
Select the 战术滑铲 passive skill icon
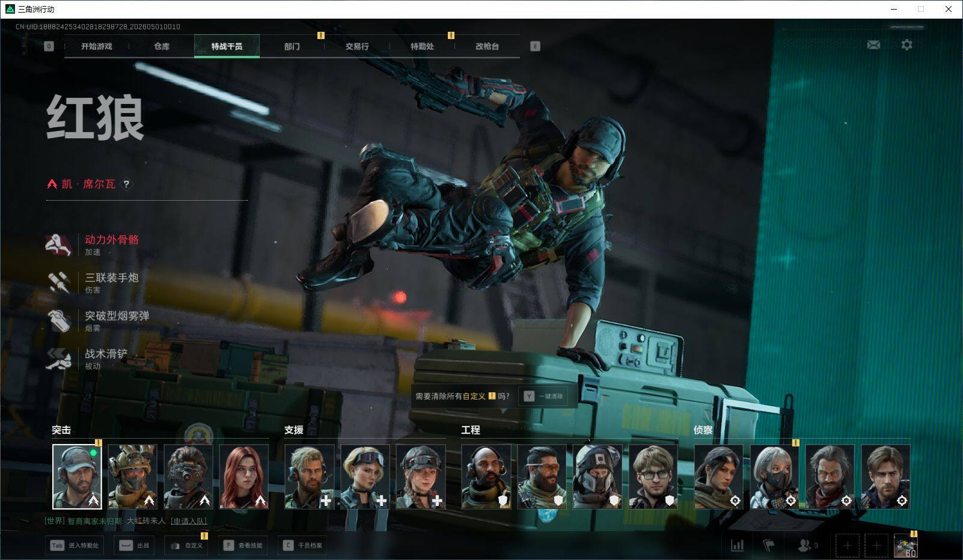[59, 359]
